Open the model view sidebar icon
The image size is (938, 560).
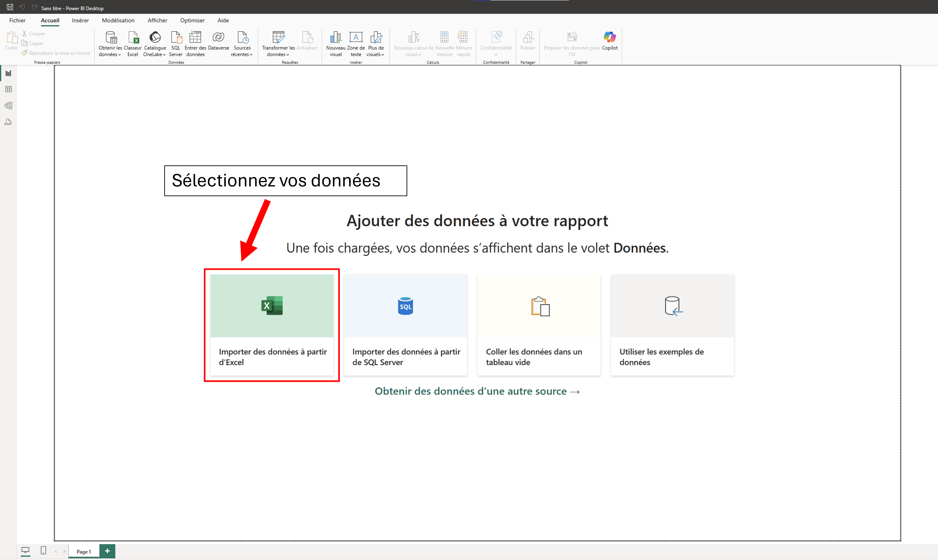click(8, 106)
